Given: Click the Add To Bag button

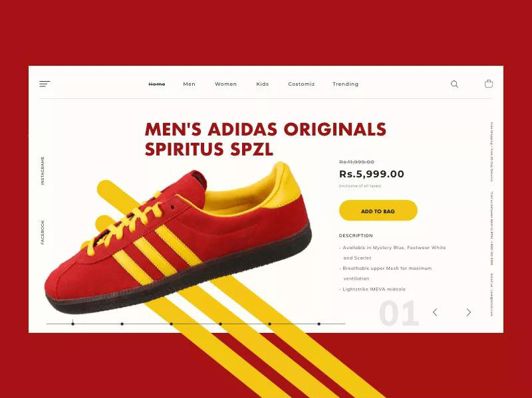Looking at the screenshot, I should 378,211.
